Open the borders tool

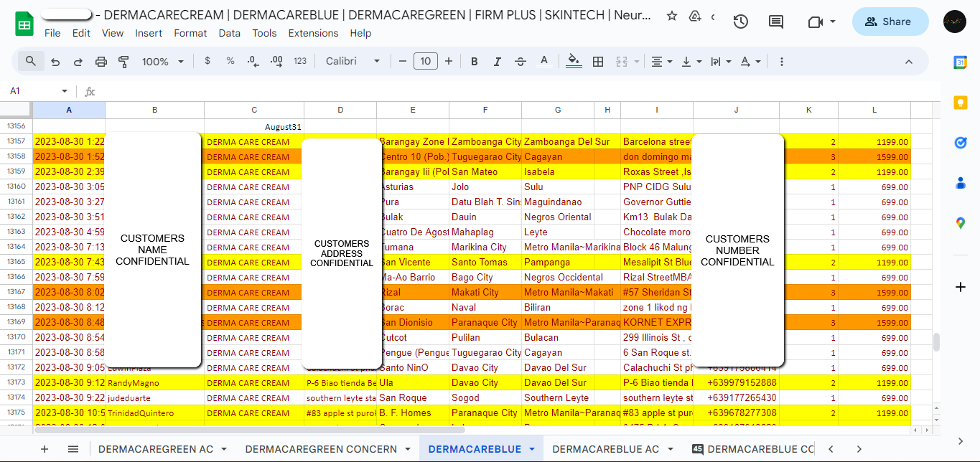tap(597, 62)
